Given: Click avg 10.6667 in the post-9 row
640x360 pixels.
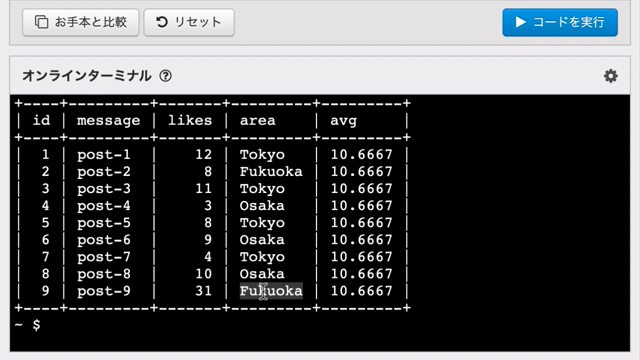Looking at the screenshot, I should pos(362,291).
